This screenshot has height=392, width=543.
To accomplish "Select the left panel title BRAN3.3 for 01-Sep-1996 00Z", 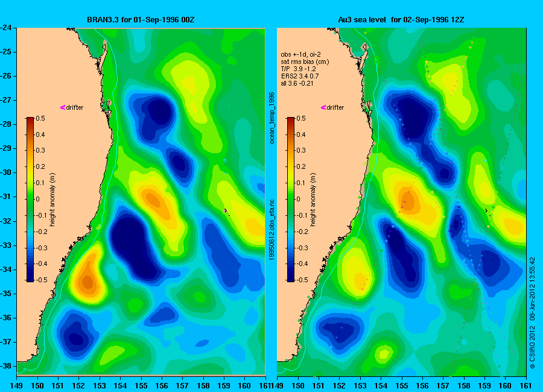I will tap(141, 20).
